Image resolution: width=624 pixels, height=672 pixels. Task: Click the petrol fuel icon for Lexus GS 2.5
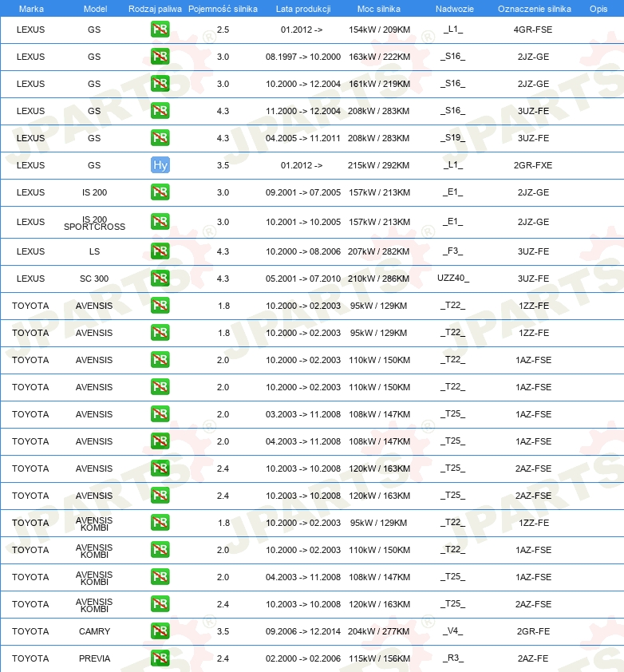click(x=160, y=30)
